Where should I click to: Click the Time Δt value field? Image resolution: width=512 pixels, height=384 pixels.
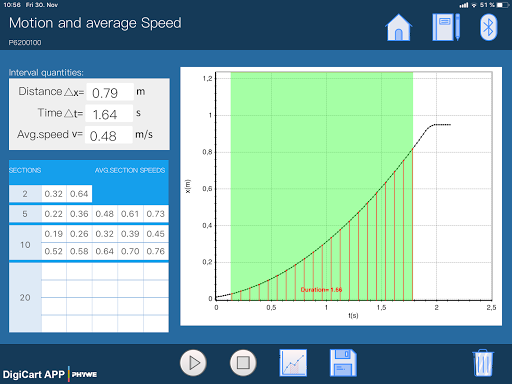[x=109, y=114]
